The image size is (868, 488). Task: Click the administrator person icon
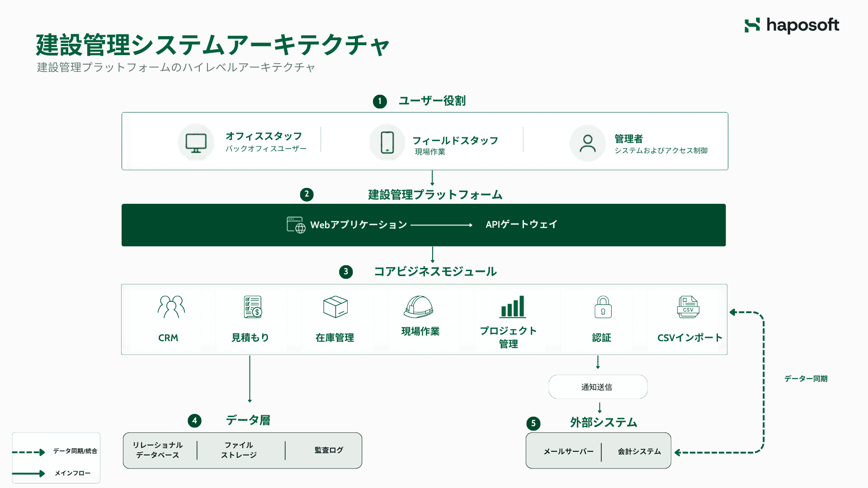(588, 143)
